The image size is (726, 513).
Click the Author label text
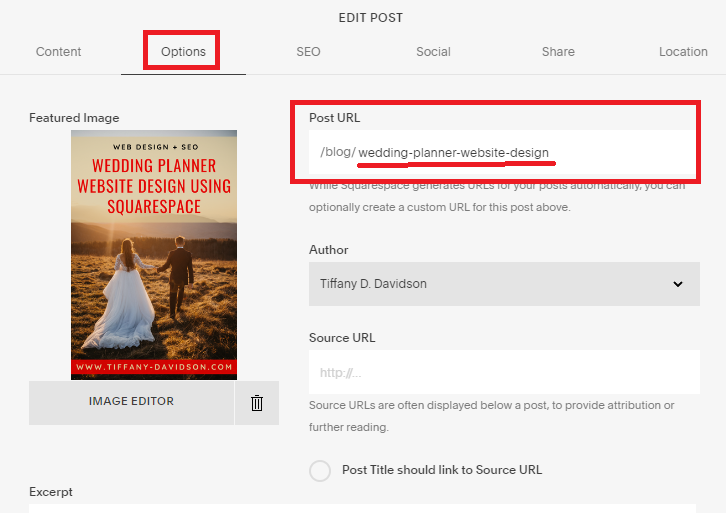pyautogui.click(x=328, y=250)
